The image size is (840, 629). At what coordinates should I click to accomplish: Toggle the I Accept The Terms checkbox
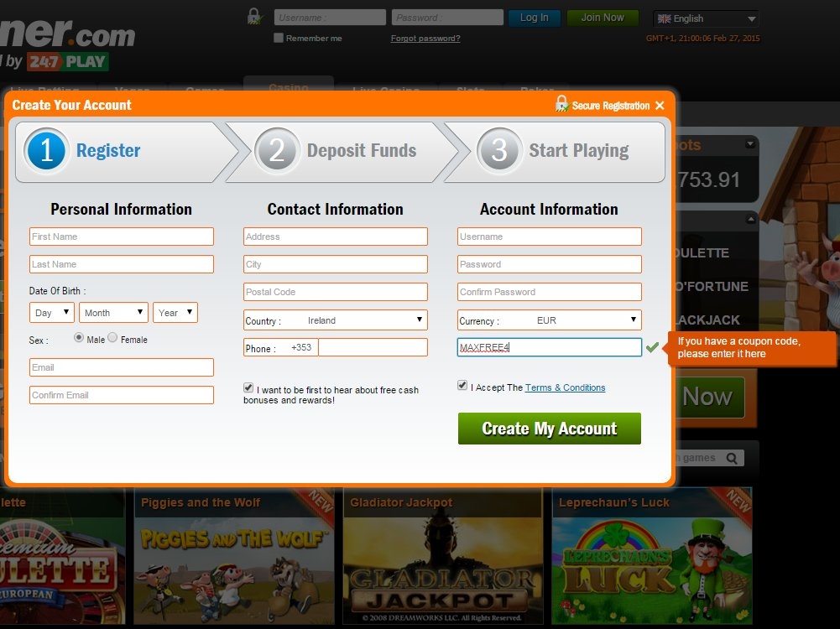tap(462, 386)
